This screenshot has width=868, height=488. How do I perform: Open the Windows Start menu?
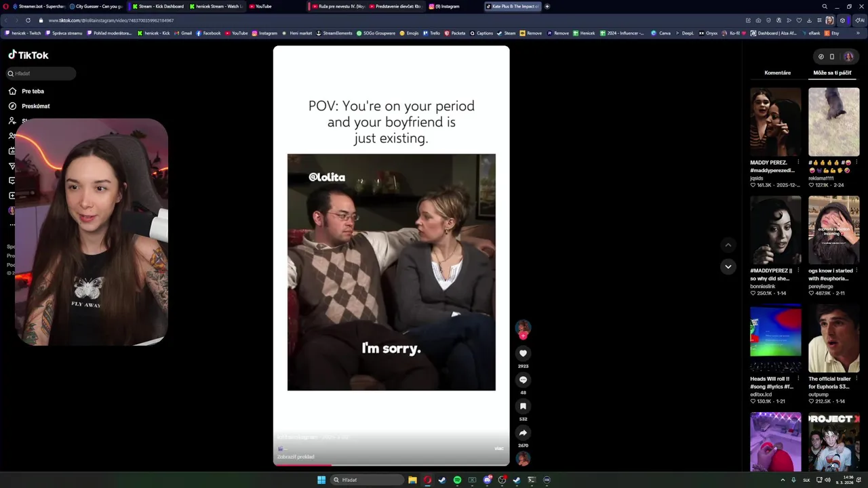click(x=321, y=480)
